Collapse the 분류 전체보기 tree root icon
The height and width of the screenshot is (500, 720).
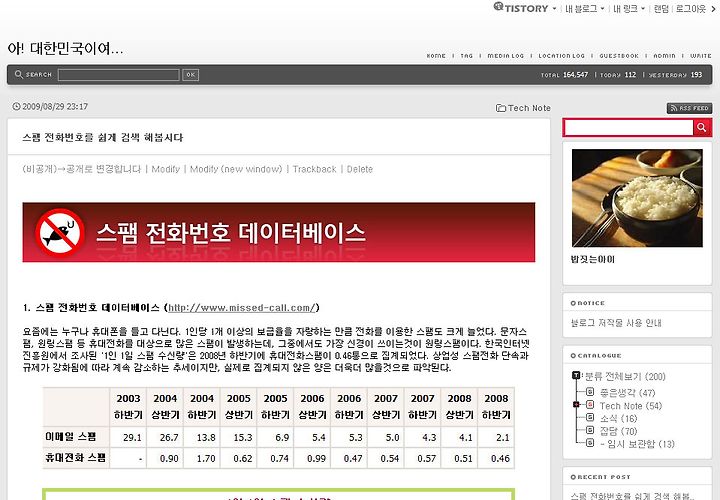point(576,376)
